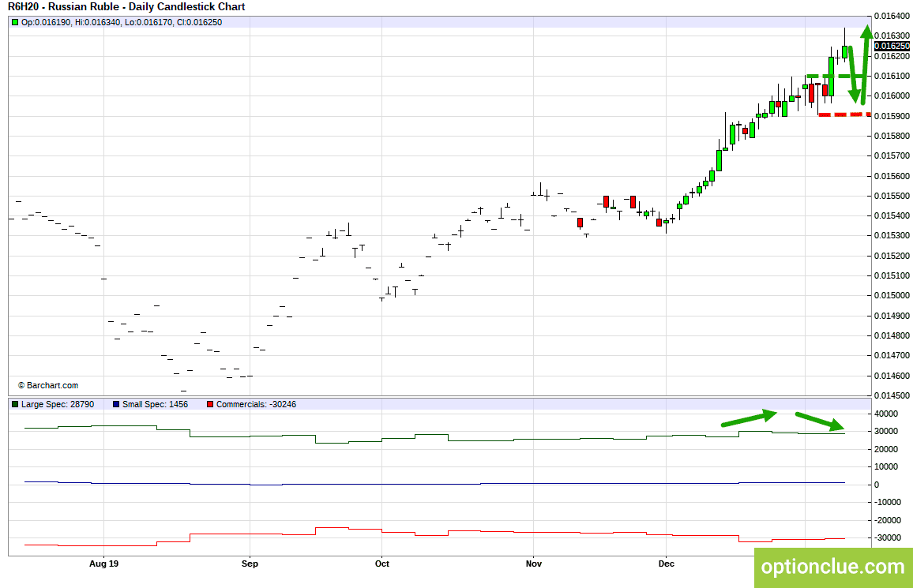Click the Small Spec blue legend swatch

click(116, 404)
